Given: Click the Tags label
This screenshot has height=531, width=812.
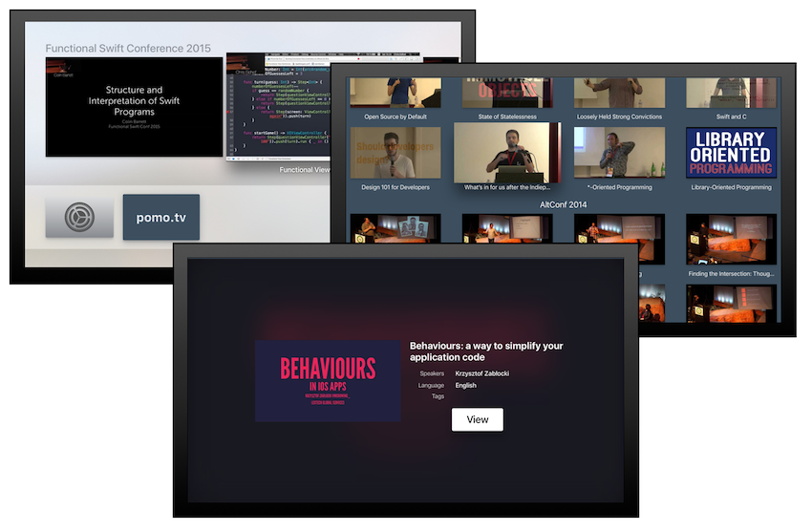Looking at the screenshot, I should (438, 396).
